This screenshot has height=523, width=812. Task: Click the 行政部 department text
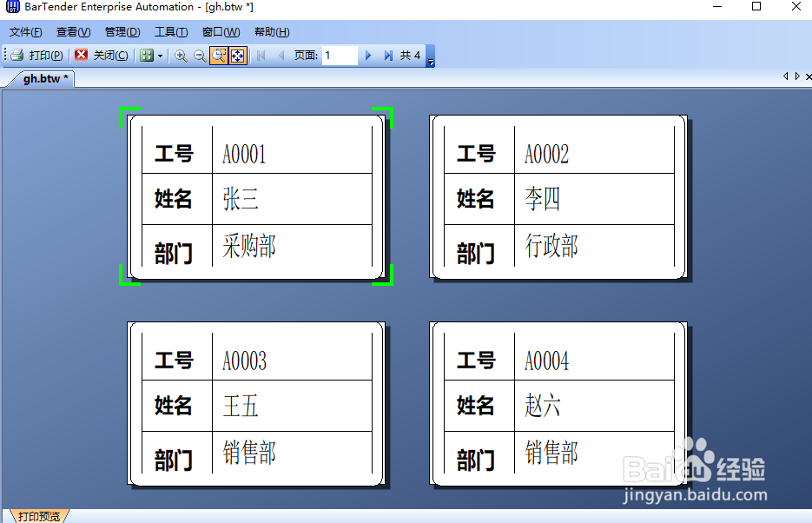[x=551, y=246]
